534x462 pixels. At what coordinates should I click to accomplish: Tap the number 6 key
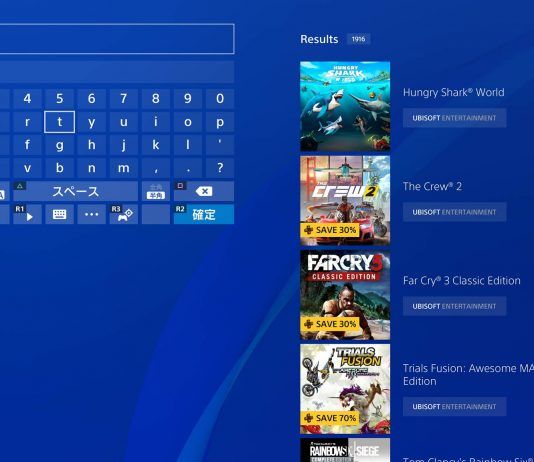click(x=91, y=98)
